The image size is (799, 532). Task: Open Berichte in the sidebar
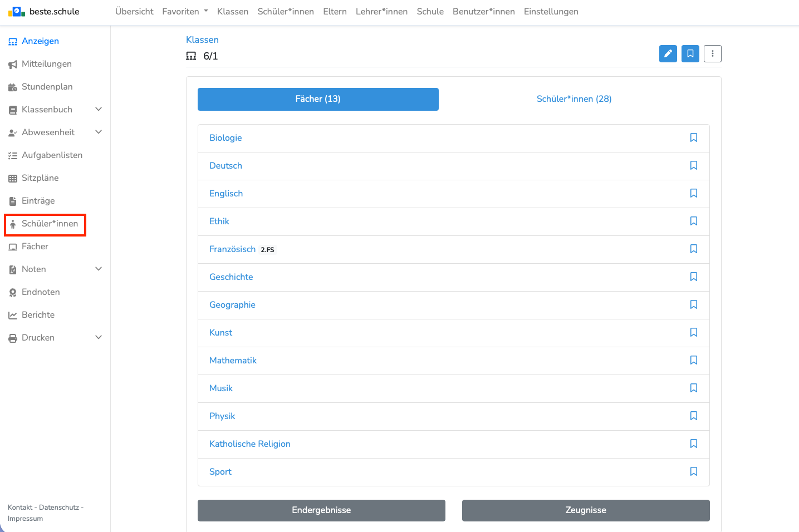pyautogui.click(x=38, y=315)
